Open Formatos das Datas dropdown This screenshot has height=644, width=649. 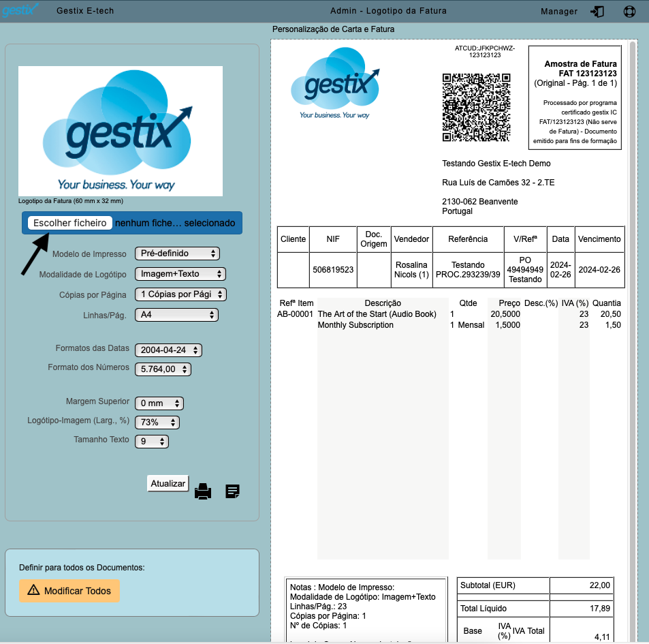168,350
